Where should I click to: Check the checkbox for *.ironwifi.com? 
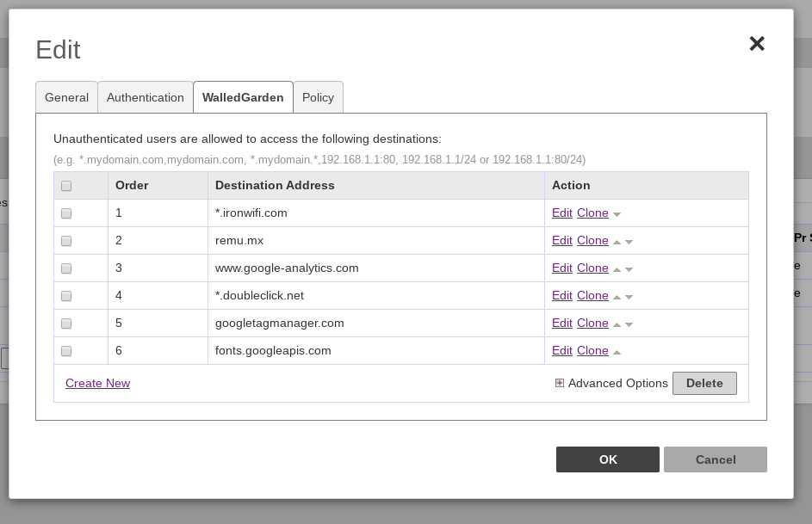(66, 213)
